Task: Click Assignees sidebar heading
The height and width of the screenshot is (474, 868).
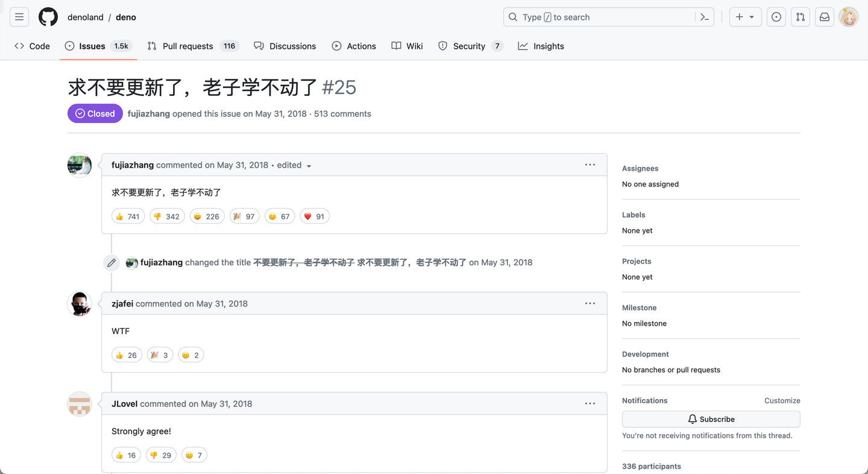Action: pos(640,168)
